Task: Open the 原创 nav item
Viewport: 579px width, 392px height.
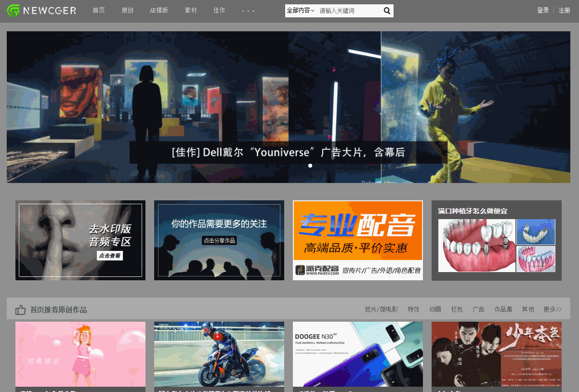Action: coord(128,11)
